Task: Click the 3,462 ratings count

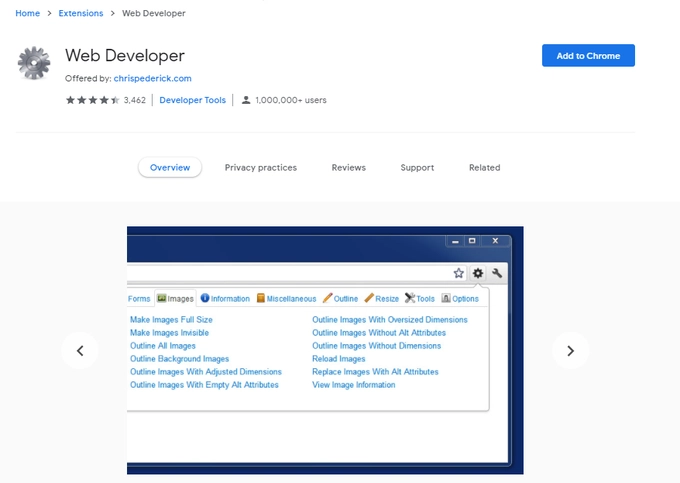Action: pyautogui.click(x=134, y=100)
